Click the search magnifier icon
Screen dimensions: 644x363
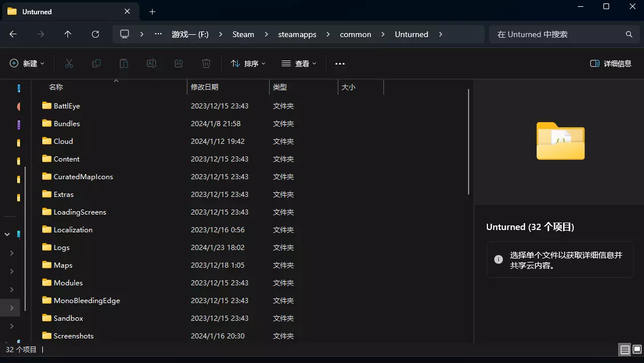point(629,34)
